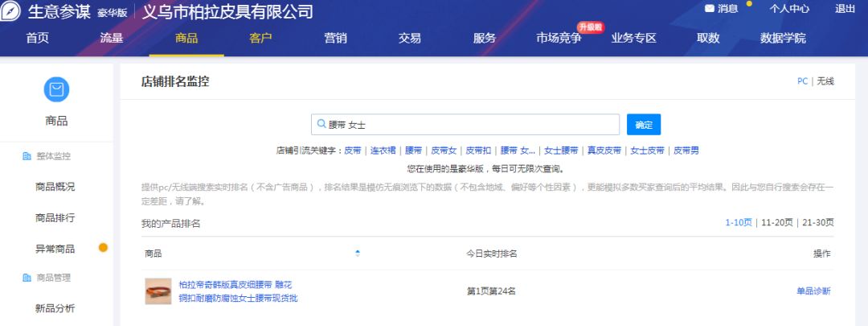Show rankings for pages 11-20页

pos(777,223)
